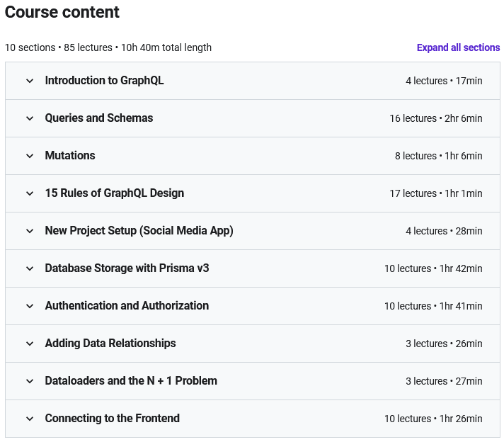Open the 15 Rules of GraphQL Design section
The width and height of the screenshot is (504, 442).
pyautogui.click(x=114, y=193)
